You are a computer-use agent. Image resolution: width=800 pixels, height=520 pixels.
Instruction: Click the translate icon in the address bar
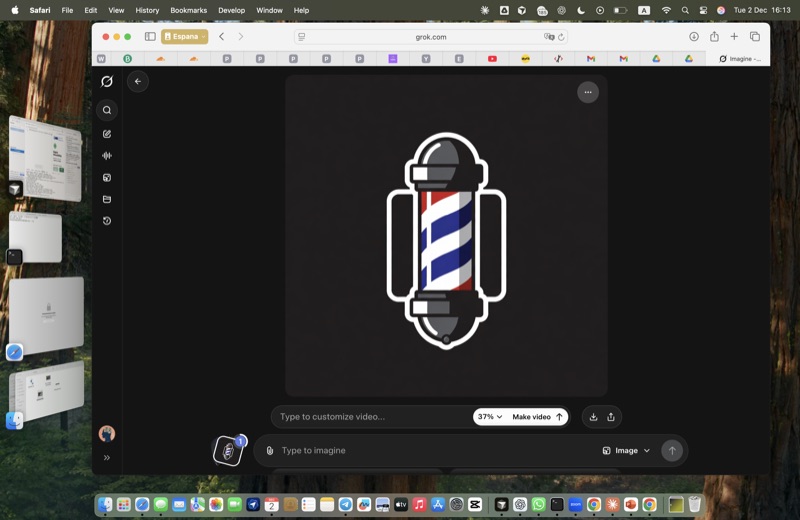pyautogui.click(x=549, y=37)
